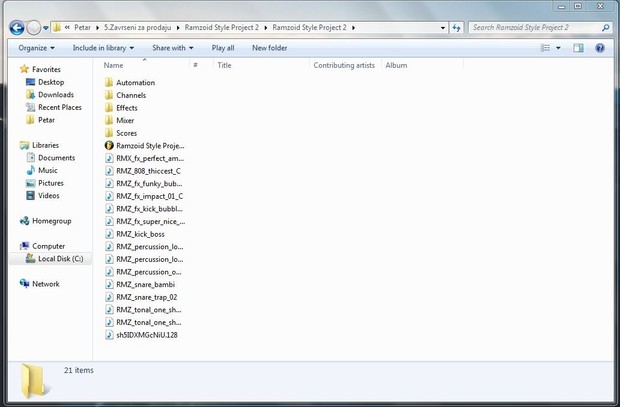Open the Automation folder
This screenshot has width=620, height=407.
pos(135,82)
